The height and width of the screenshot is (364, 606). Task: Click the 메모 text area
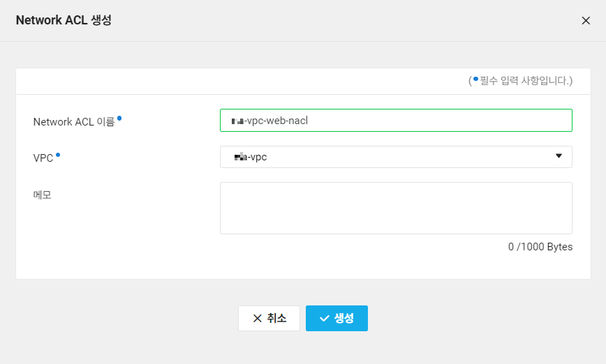coord(396,208)
